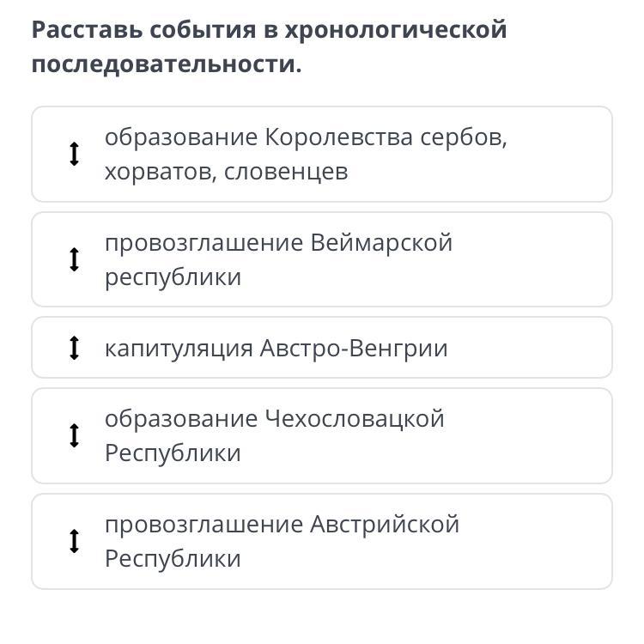Screen dimensions: 644x644
Task: Click the word 'последовательности.' in the heading
Action: coord(167,64)
